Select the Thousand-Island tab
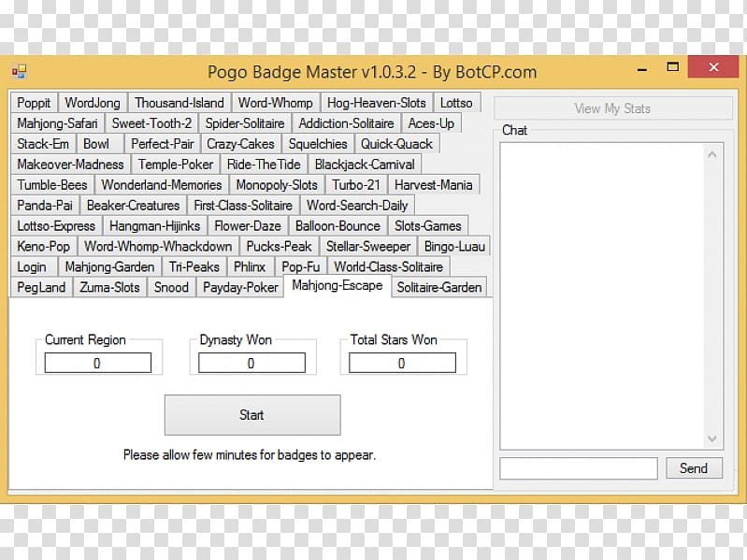Image resolution: width=747 pixels, height=560 pixels. 180,103
